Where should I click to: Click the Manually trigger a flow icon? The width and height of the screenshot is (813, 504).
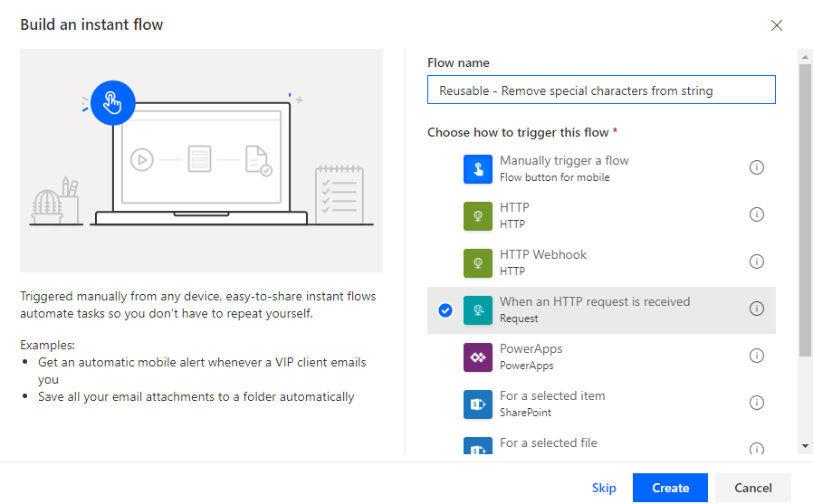[477, 168]
